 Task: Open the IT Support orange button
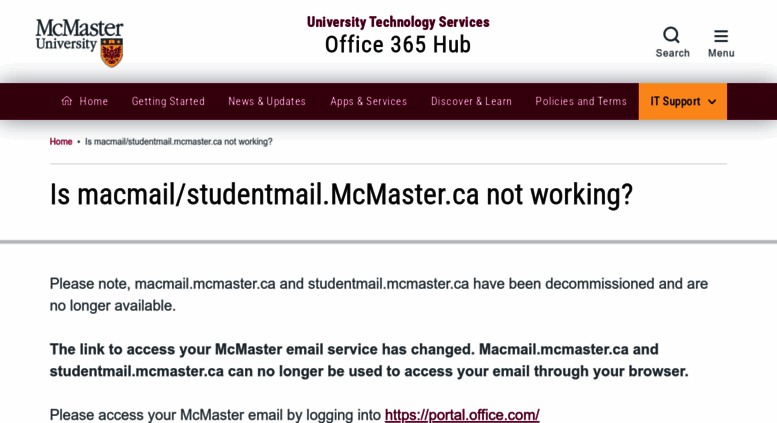click(682, 102)
